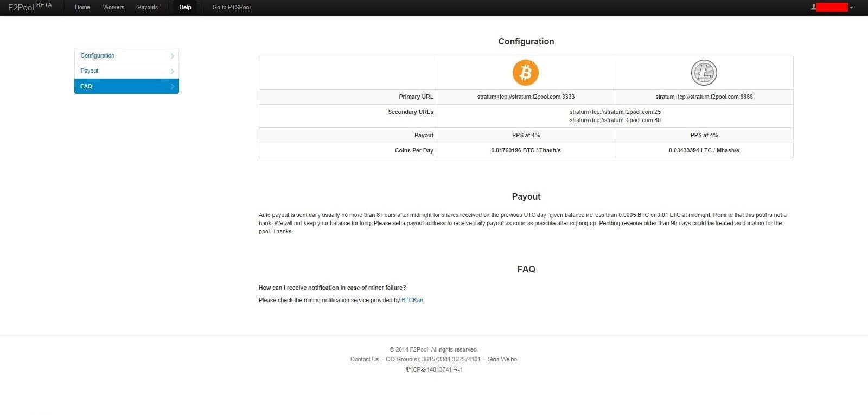Click Litecoin primary URL with port 8888
This screenshot has height=415, width=868.
tap(704, 97)
